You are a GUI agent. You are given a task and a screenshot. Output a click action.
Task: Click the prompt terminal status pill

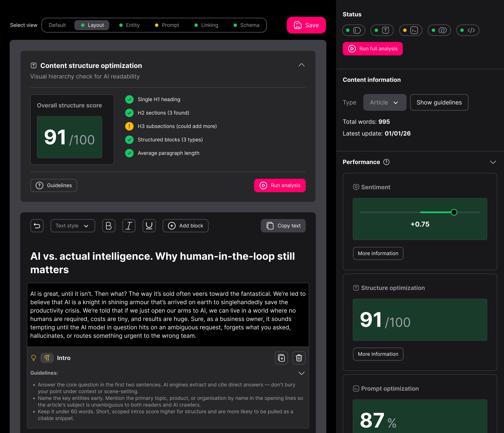pos(411,30)
